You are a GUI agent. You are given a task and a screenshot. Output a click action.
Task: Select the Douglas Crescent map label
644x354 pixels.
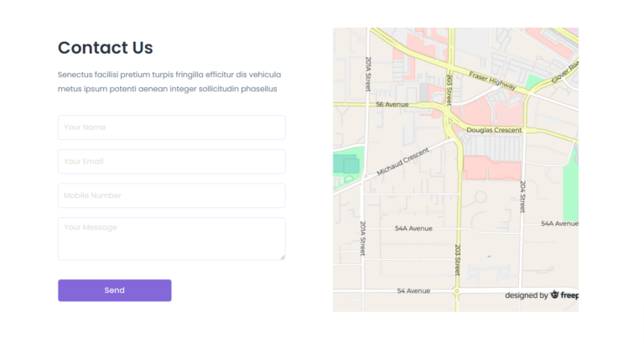point(494,130)
